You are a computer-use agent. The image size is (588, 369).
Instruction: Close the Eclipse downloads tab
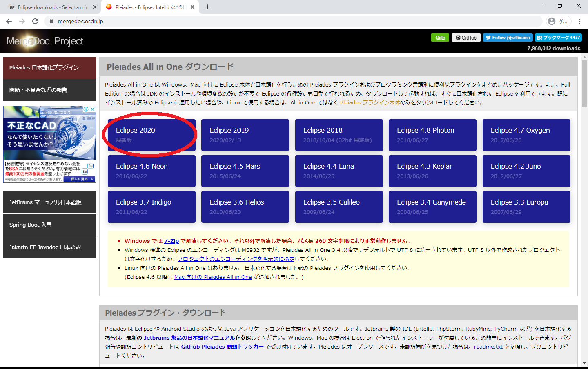pos(95,7)
